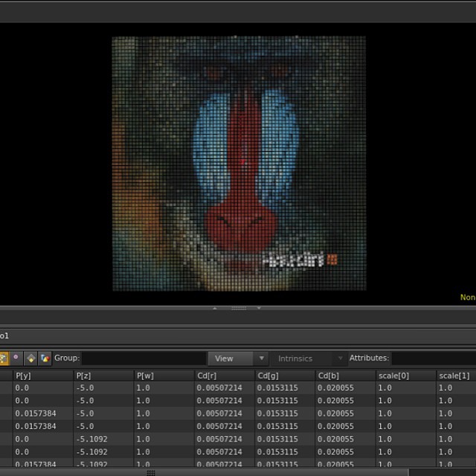Switch spreadsheet to Vertices attribute class
476x476 pixels.
[x=16, y=358]
